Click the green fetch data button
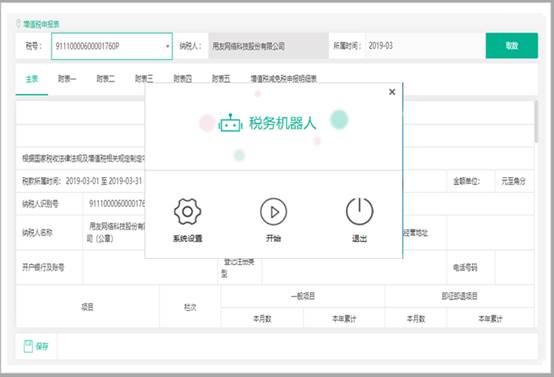 (512, 46)
